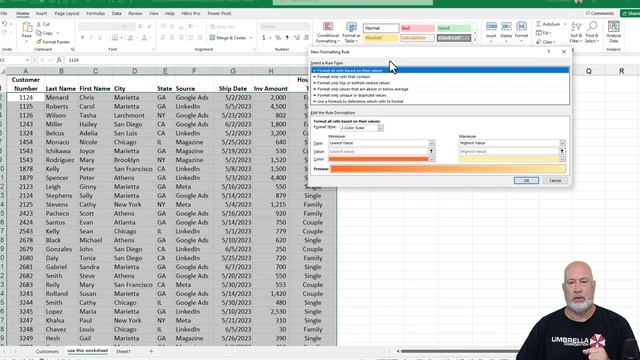Open Sort & Filter icon
This screenshot has width=640, height=360.
576,27
